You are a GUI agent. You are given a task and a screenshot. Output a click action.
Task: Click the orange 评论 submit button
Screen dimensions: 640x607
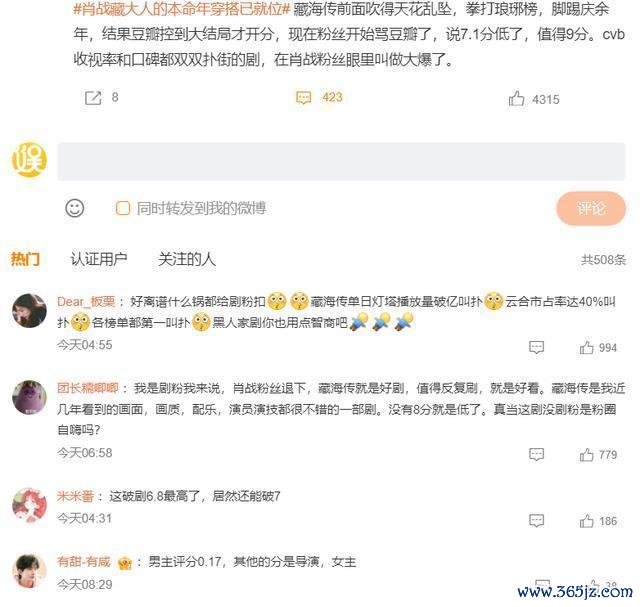tap(591, 209)
